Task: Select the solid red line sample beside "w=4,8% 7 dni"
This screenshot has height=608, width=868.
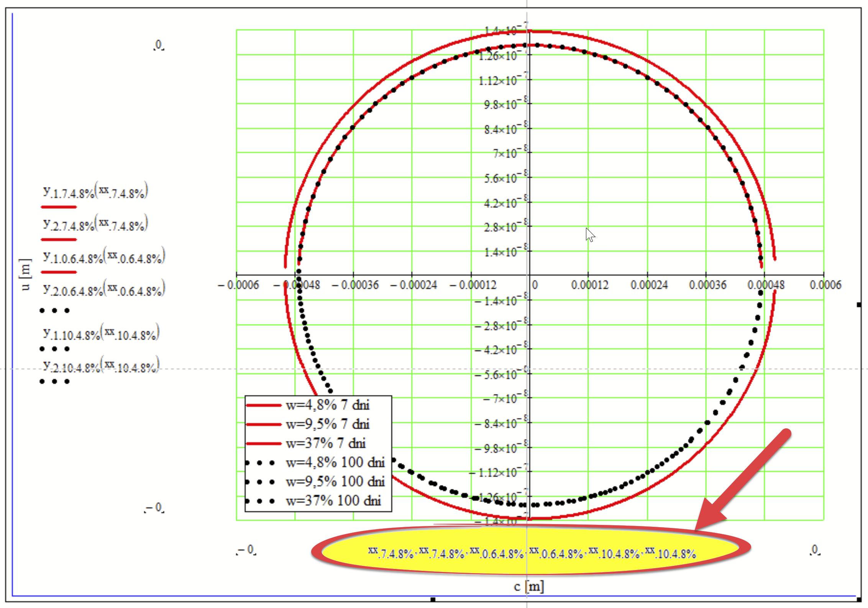Action: pyautogui.click(x=266, y=405)
